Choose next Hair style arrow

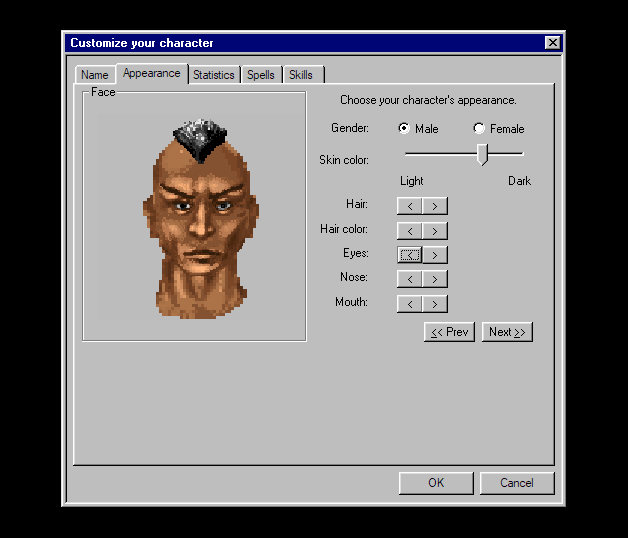coord(435,206)
